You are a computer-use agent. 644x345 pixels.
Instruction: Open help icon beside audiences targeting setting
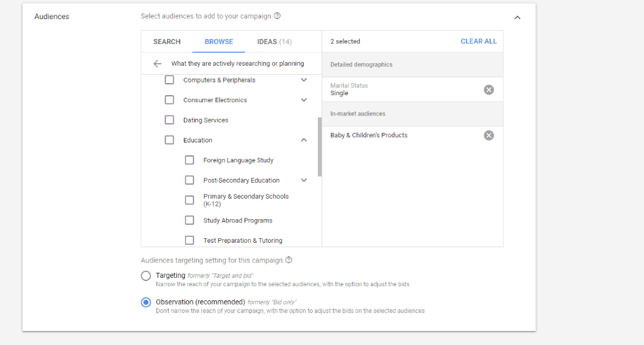(x=288, y=260)
